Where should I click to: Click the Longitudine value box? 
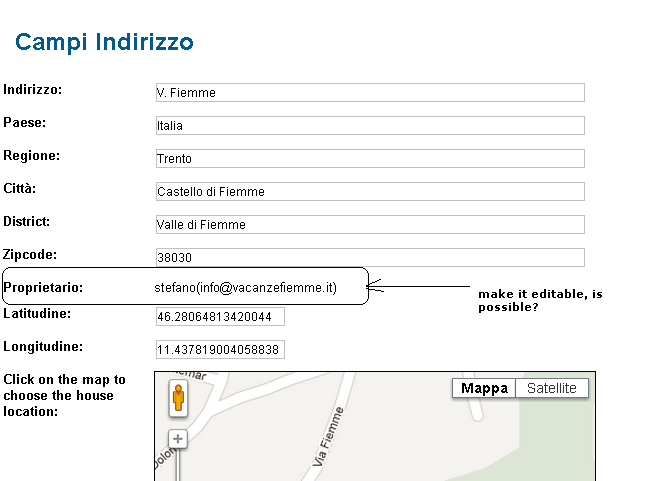point(220,350)
